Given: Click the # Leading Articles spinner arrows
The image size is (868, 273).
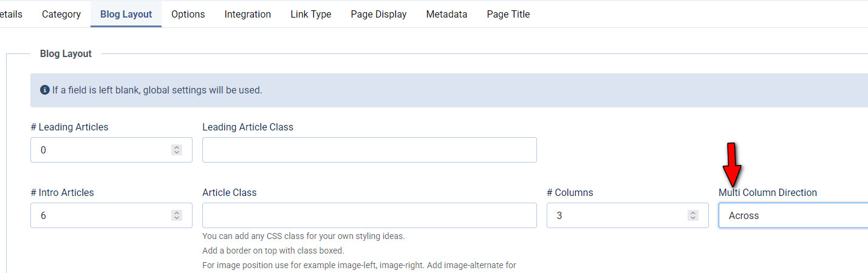Looking at the screenshot, I should click(x=177, y=150).
